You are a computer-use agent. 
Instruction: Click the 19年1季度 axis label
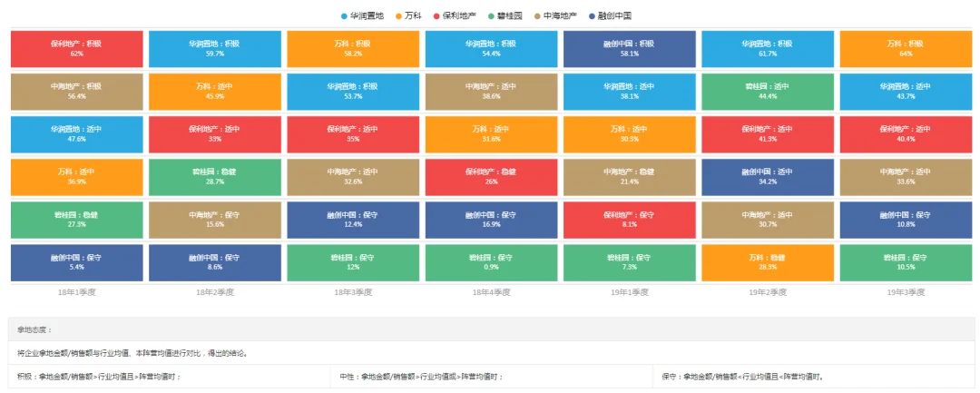[x=630, y=292]
